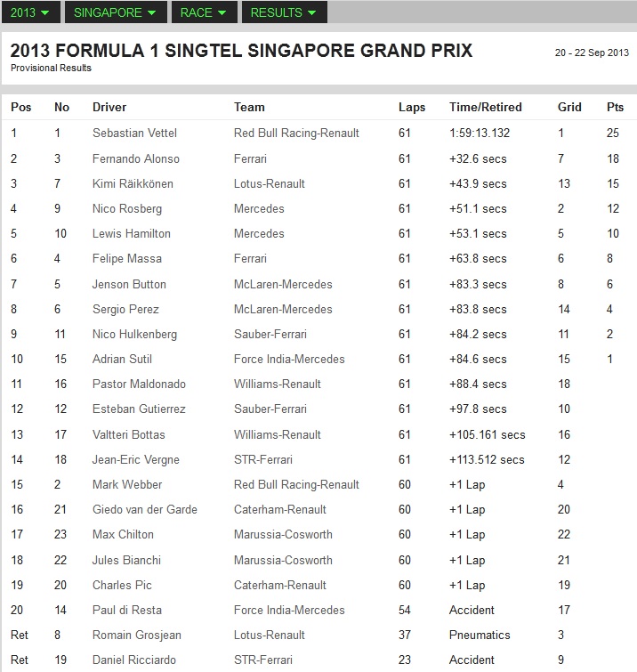Click the Time/Retired column header
The image size is (637, 672).
(486, 107)
